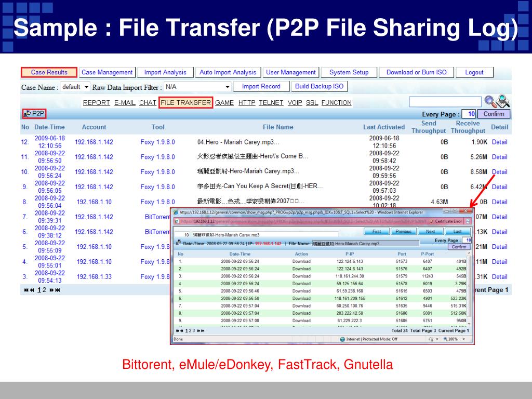Go to first page icon in main pagination
The height and width of the screenshot is (399, 532).
click(x=26, y=290)
